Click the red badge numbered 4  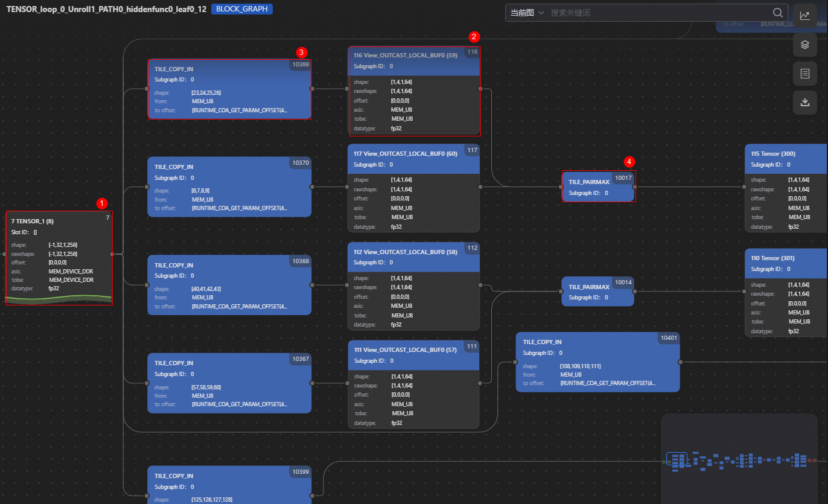pyautogui.click(x=629, y=162)
